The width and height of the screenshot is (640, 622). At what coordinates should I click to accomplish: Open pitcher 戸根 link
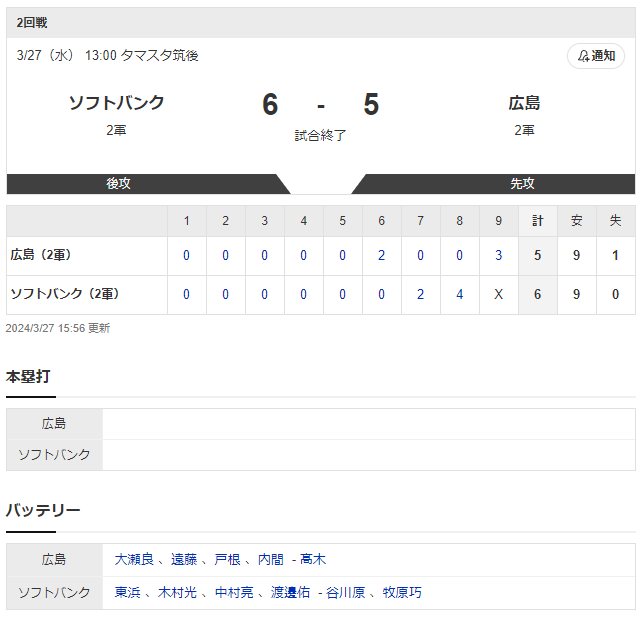click(x=227, y=559)
